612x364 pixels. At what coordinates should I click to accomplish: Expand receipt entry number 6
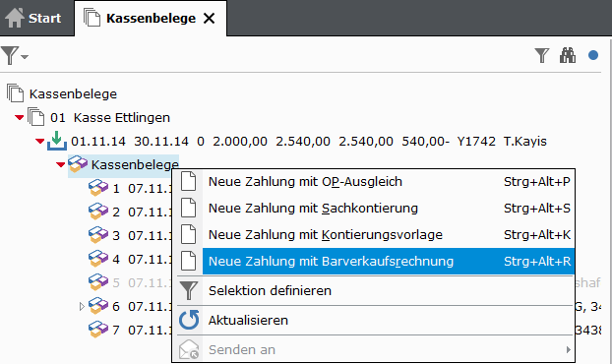[82, 306]
